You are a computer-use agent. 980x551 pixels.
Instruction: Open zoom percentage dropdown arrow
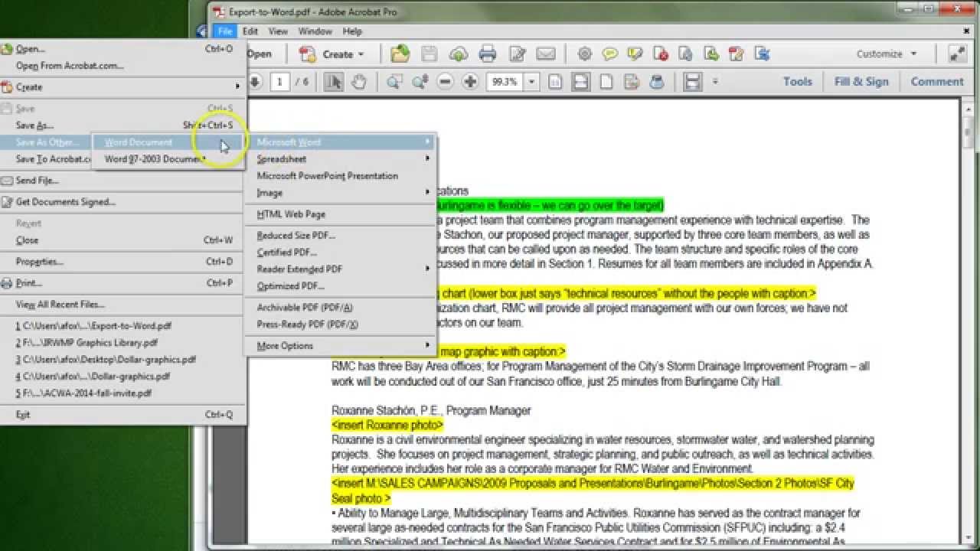(531, 81)
